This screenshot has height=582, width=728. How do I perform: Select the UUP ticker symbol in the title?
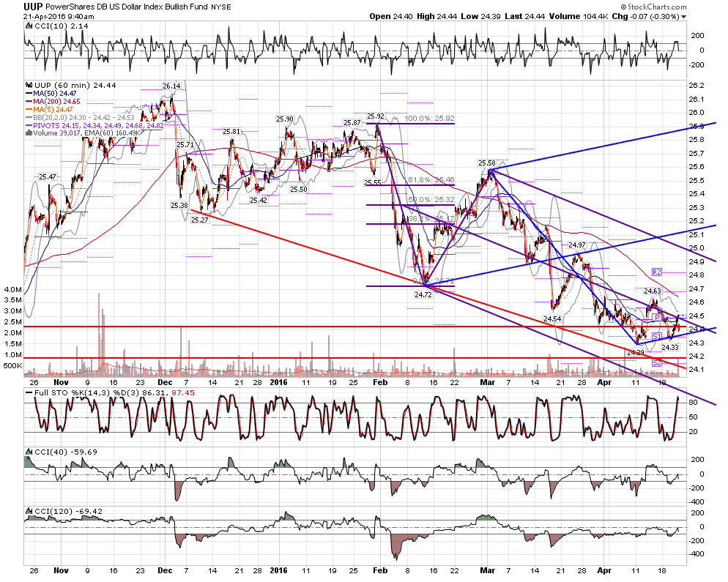pos(33,7)
